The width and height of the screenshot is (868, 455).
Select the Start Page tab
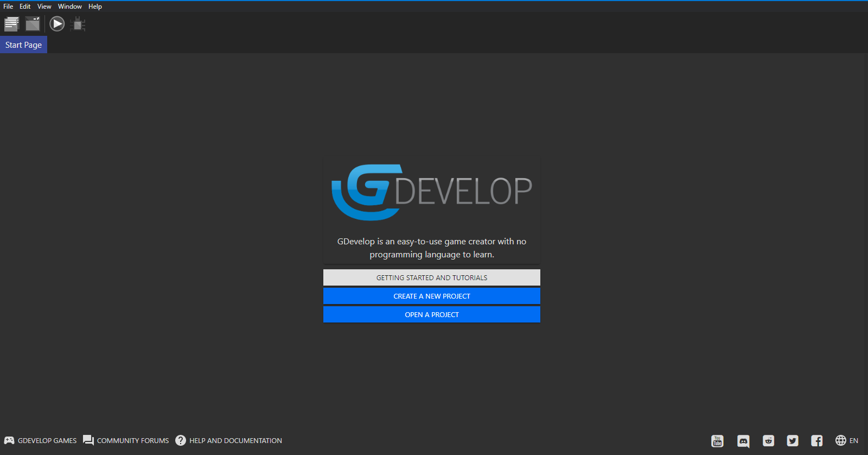point(23,45)
